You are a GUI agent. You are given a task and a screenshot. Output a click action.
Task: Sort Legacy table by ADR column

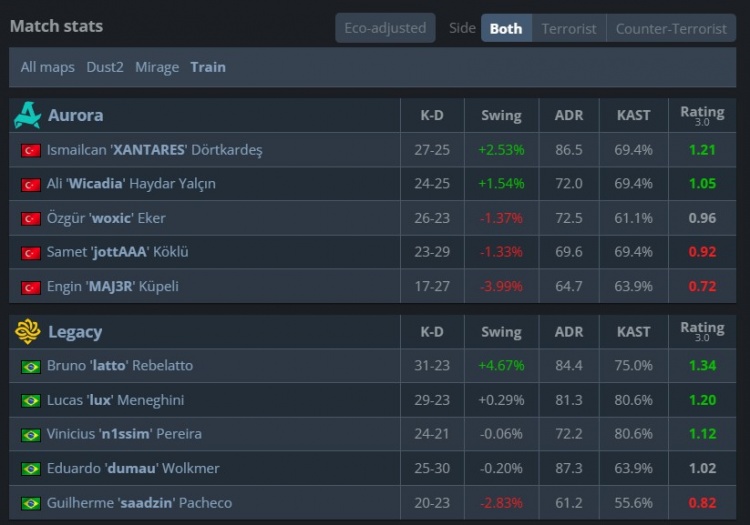568,331
